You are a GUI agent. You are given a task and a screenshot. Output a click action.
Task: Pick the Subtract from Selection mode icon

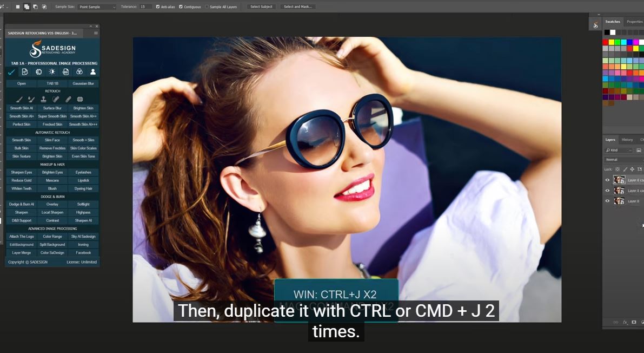pyautogui.click(x=35, y=6)
